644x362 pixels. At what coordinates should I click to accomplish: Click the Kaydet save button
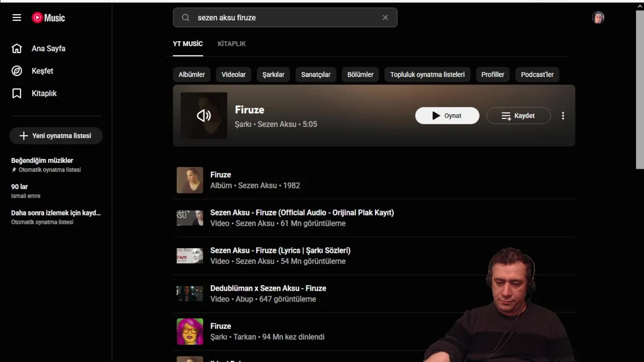(x=519, y=116)
